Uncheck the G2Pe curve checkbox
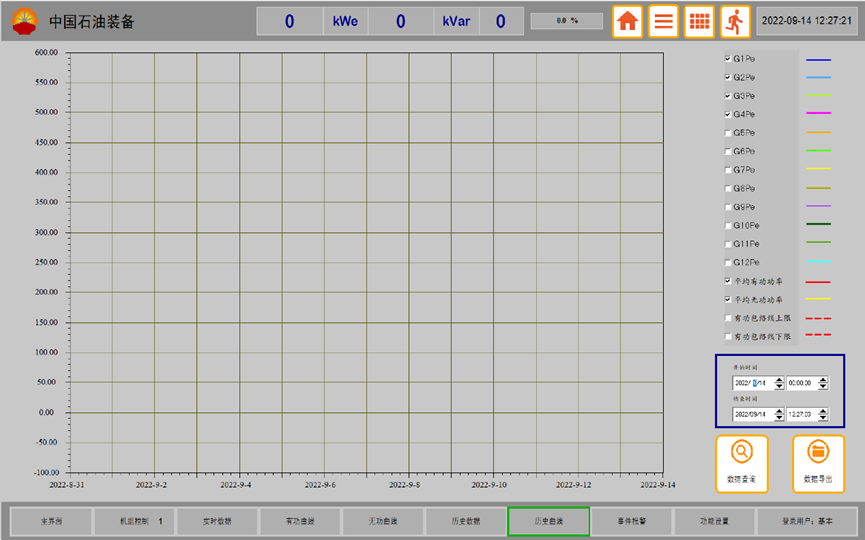 [x=728, y=77]
